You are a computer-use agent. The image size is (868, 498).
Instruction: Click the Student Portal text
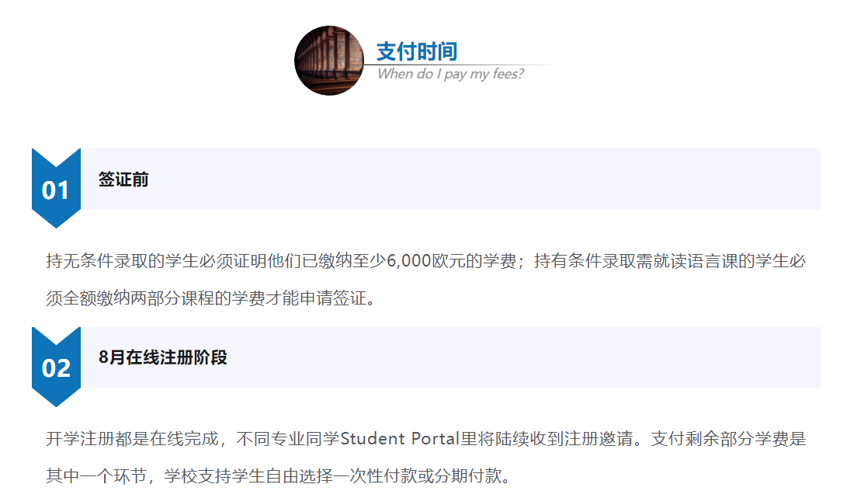pos(401,439)
